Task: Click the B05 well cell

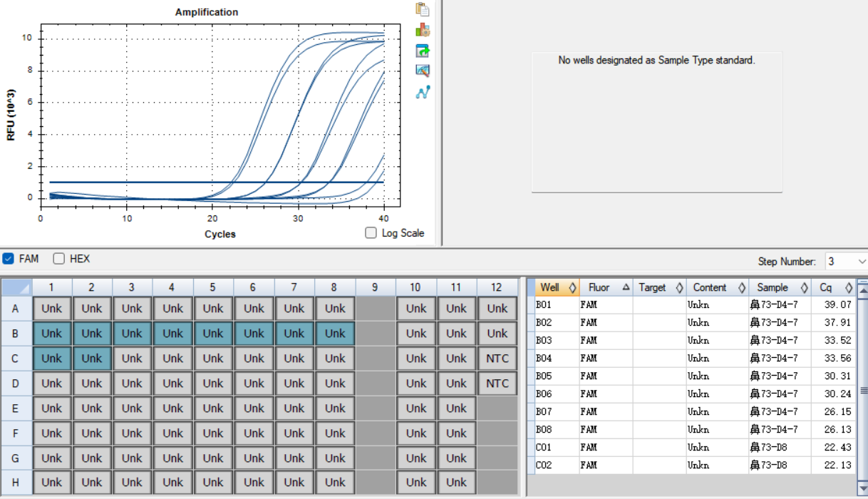Action: (x=557, y=376)
